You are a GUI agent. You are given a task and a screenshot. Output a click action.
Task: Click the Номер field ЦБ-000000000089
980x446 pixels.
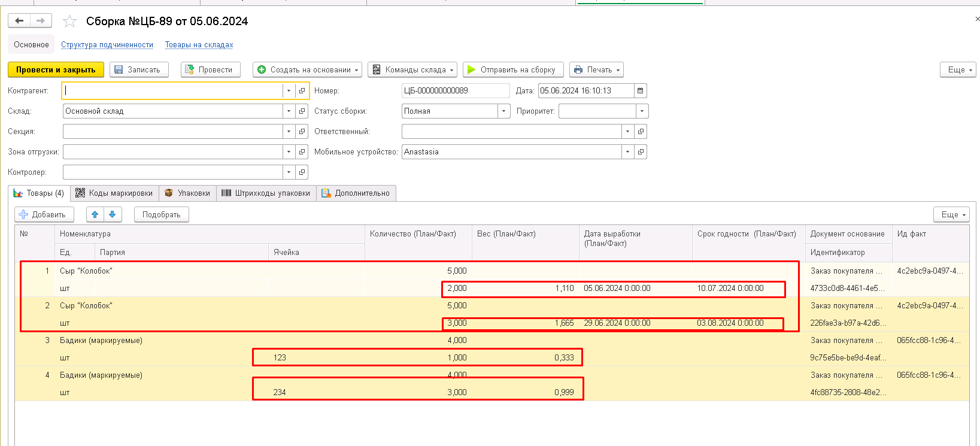[x=456, y=91]
